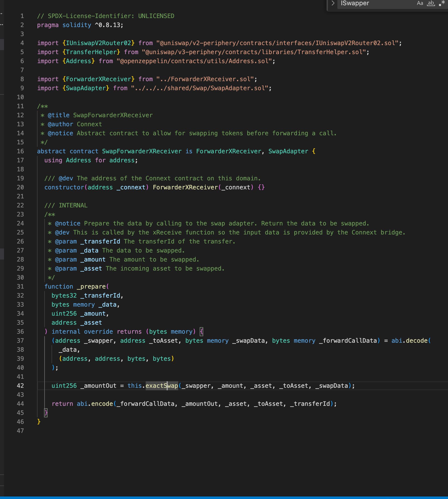Toggle Use Regular Expression in find widget
448x499 pixels.
442,3
